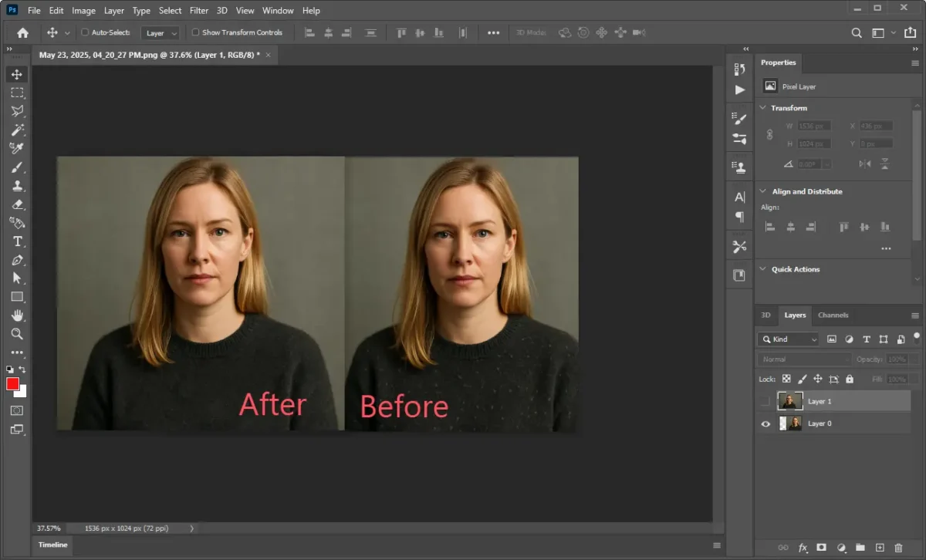Toggle lock position icon in Layers

818,380
